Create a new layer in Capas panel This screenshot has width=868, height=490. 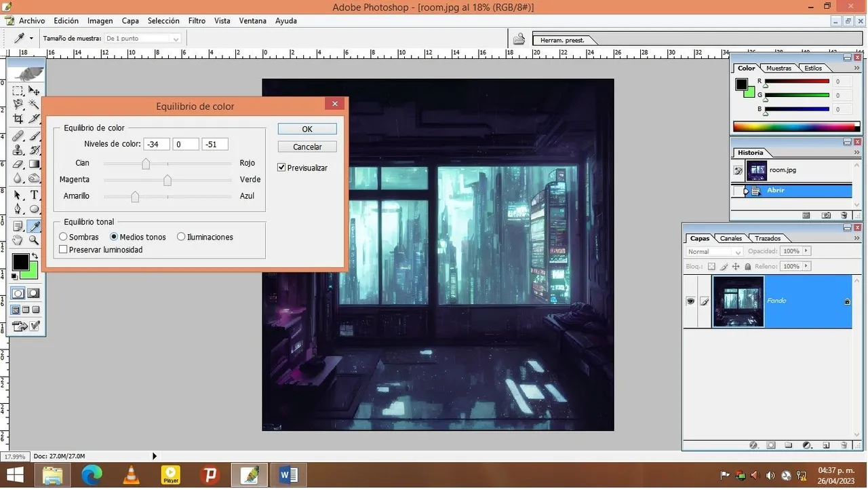point(826,445)
